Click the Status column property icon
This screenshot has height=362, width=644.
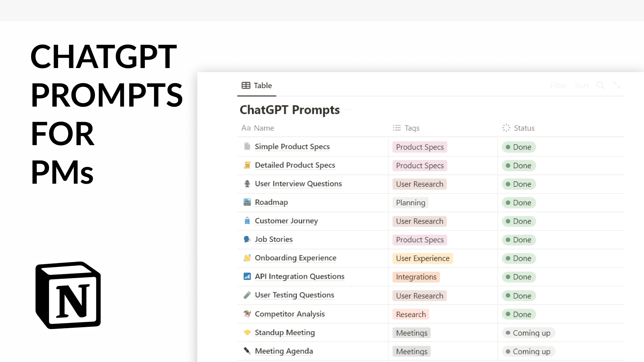pos(506,128)
